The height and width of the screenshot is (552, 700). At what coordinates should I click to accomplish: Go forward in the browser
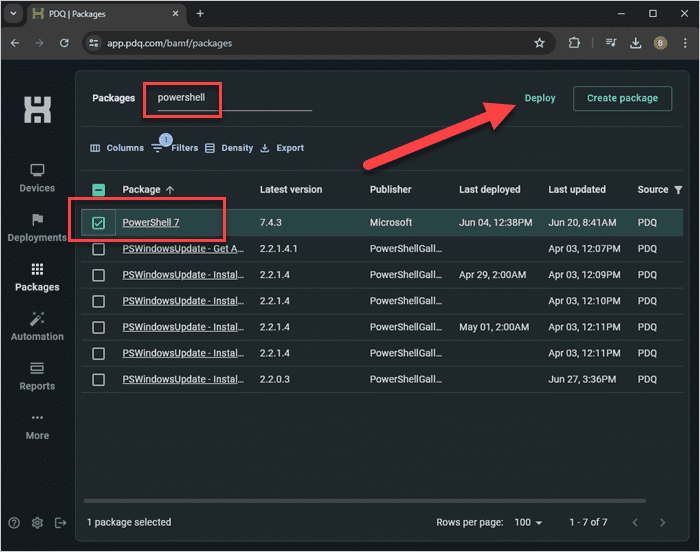[39, 43]
